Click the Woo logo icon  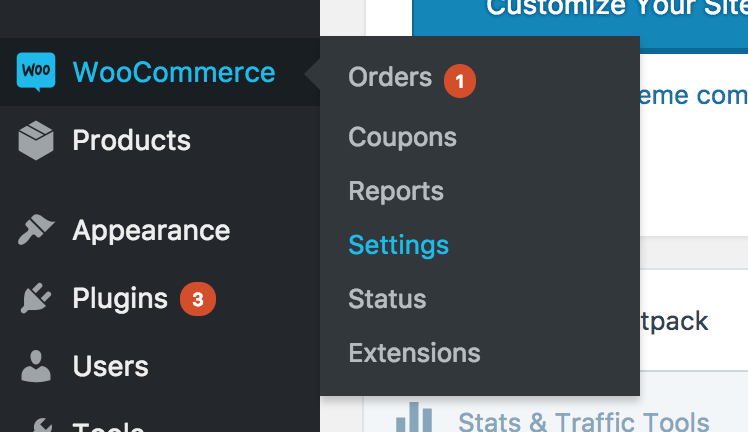[36, 72]
